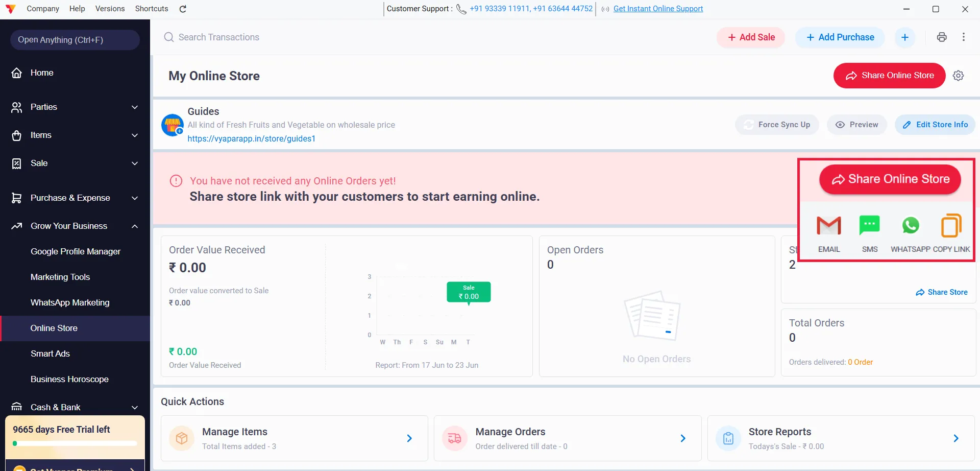Click the Copy Link icon
This screenshot has height=471, width=980.
pos(951,225)
